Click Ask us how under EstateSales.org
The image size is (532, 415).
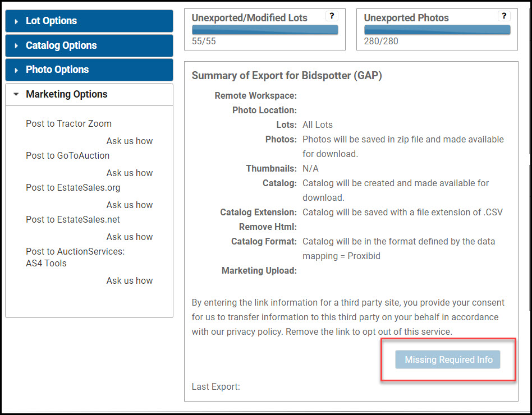point(129,205)
